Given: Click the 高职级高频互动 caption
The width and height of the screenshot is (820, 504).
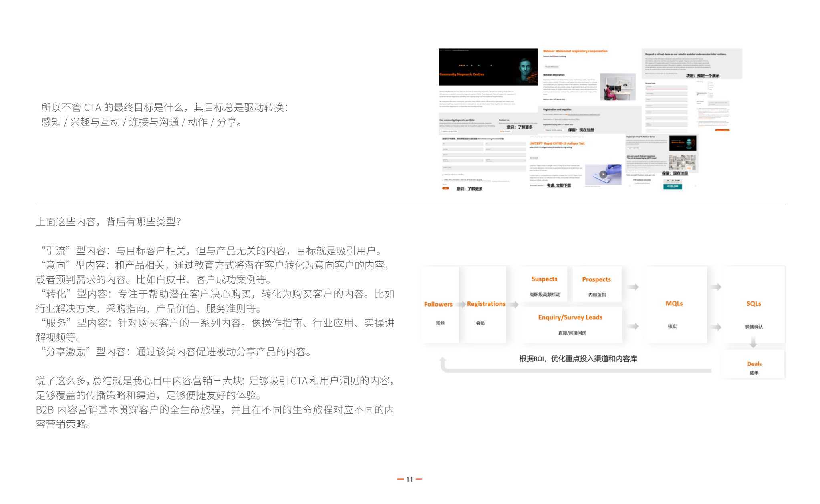Looking at the screenshot, I should tap(545, 295).
